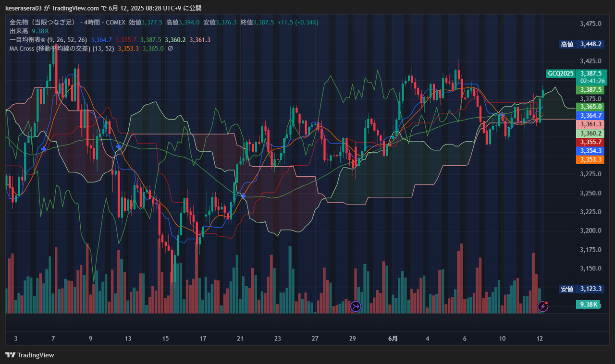Click the 安値 3,123.3 price label

click(x=581, y=289)
